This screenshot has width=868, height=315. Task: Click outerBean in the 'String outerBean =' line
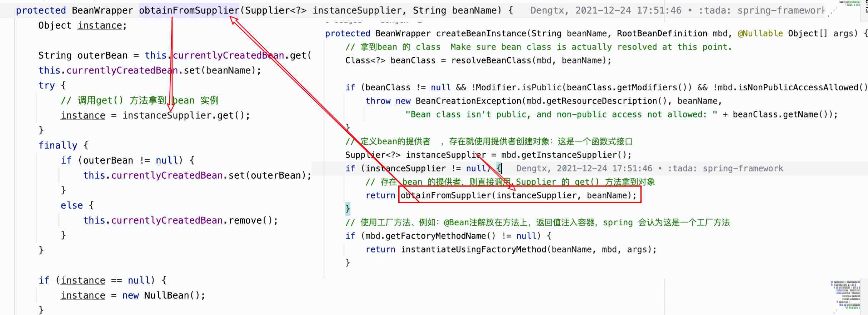pos(103,55)
